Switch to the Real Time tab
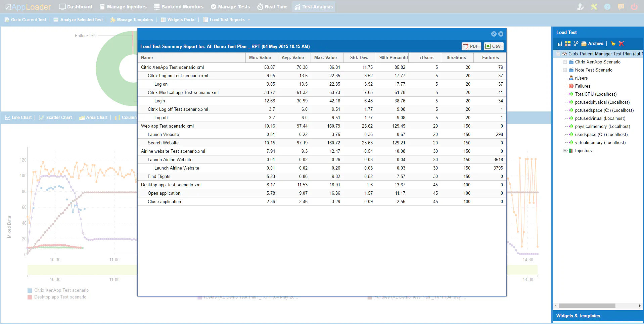644x324 pixels. [272, 7]
